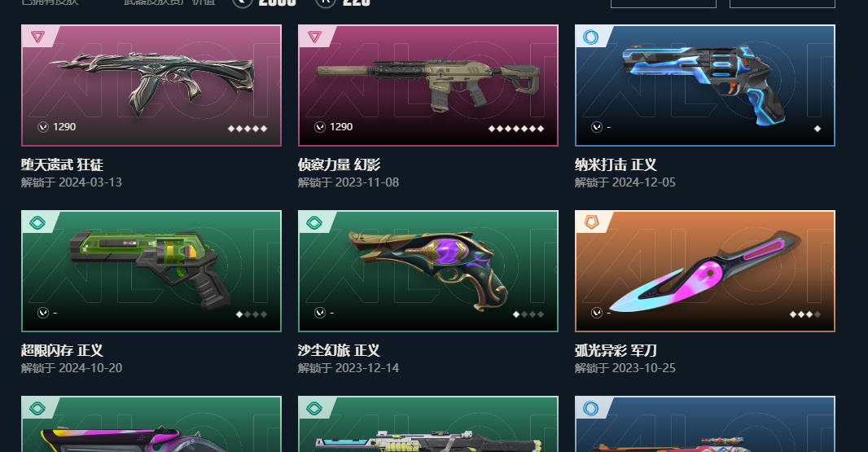Click the level diamonds on 沙尘幻旅 正义 card
The image size is (868, 452).
click(528, 314)
